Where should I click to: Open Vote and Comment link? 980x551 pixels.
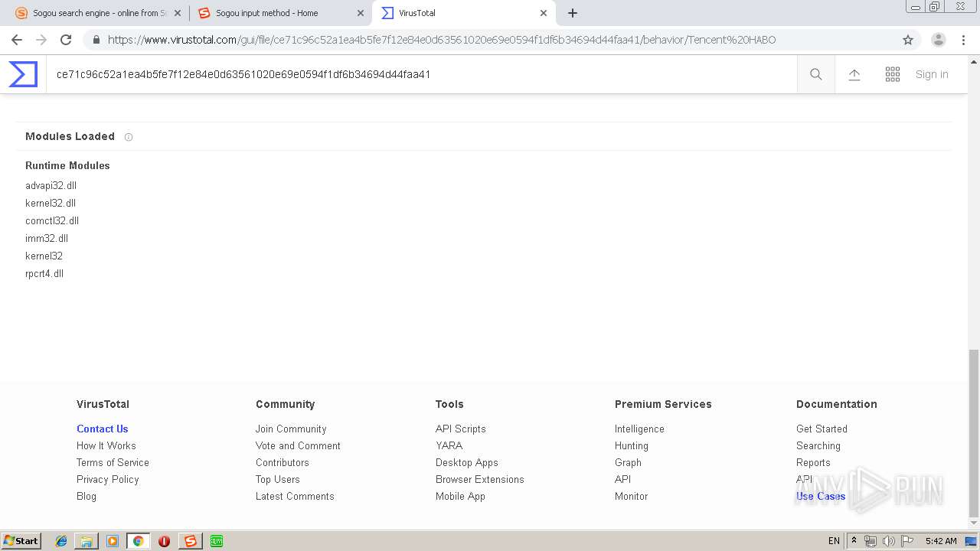(298, 445)
